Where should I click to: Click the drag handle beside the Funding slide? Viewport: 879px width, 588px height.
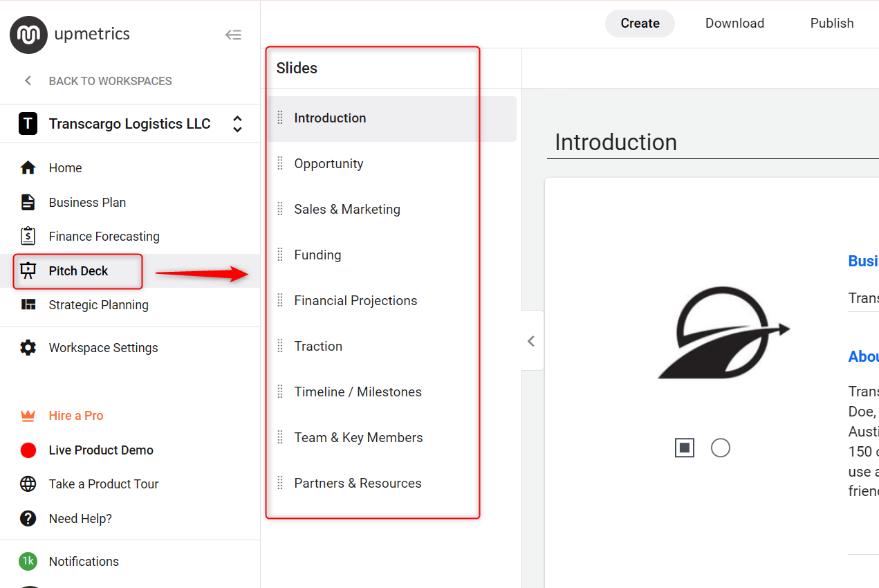click(x=280, y=255)
